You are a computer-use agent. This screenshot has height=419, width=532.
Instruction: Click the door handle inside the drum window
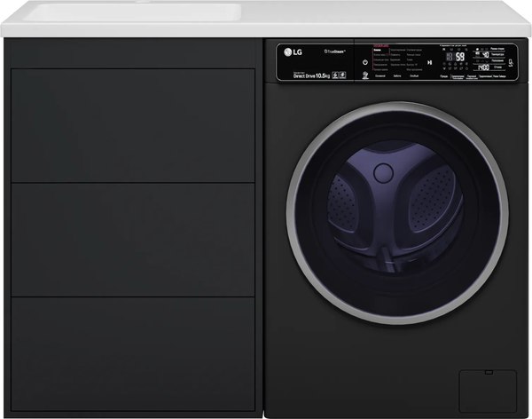[x=383, y=171]
